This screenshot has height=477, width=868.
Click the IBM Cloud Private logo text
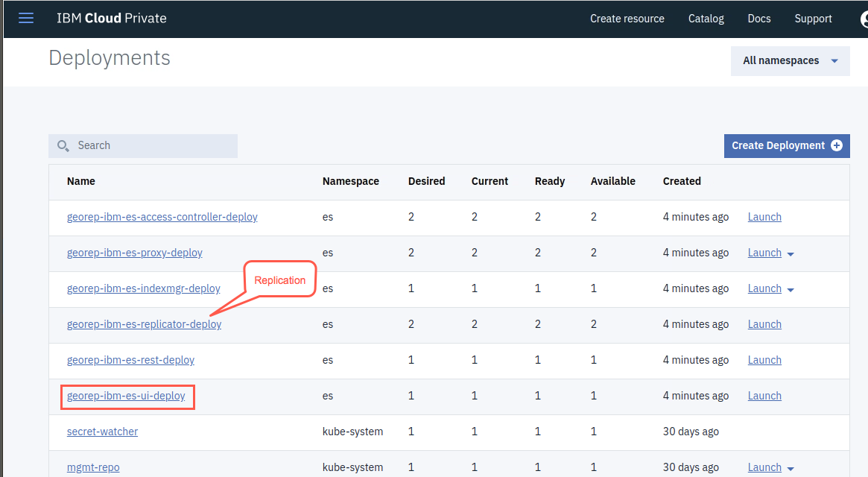pos(111,19)
